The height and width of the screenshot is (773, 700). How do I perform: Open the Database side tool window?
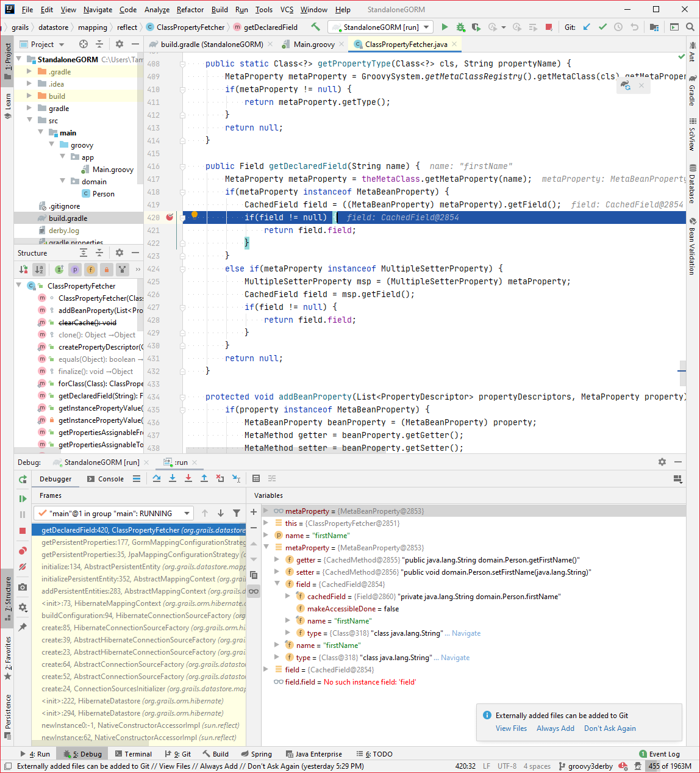click(x=693, y=184)
